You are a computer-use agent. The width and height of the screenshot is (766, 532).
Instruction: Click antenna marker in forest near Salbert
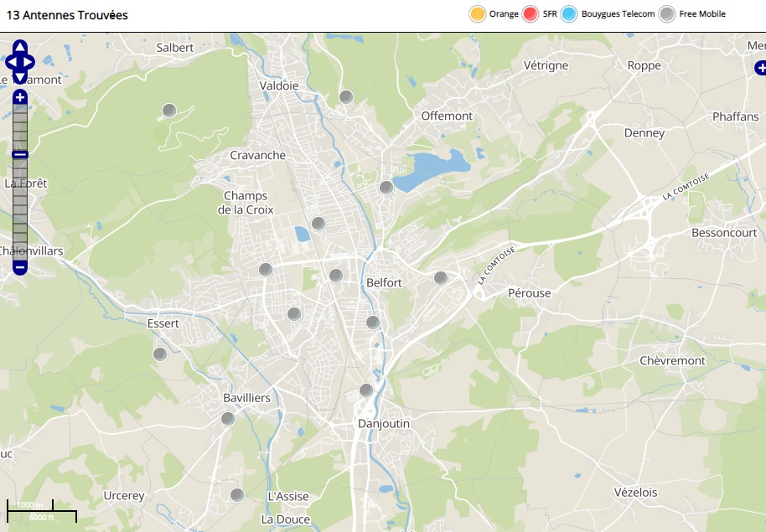point(169,111)
